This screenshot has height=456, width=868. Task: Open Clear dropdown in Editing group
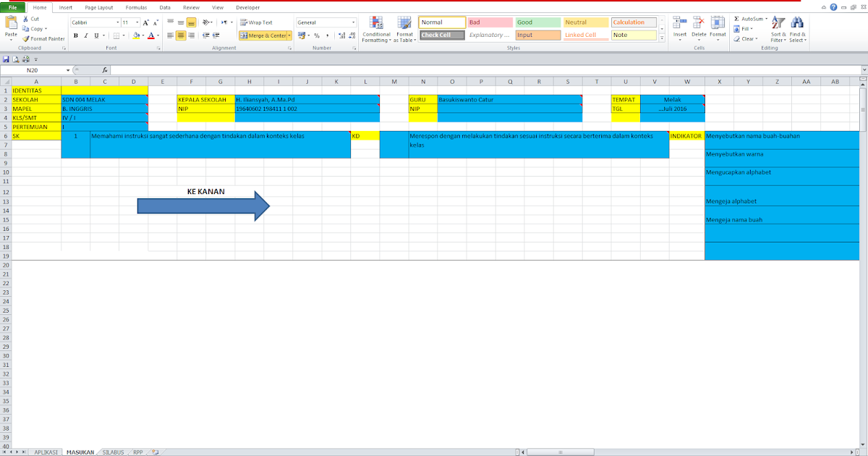tap(745, 39)
